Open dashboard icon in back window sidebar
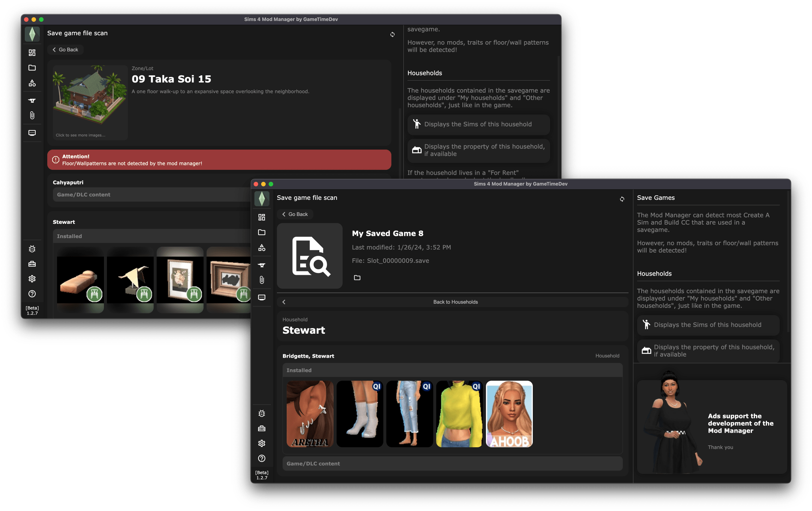Screen dimensions: 812x511 pos(32,52)
